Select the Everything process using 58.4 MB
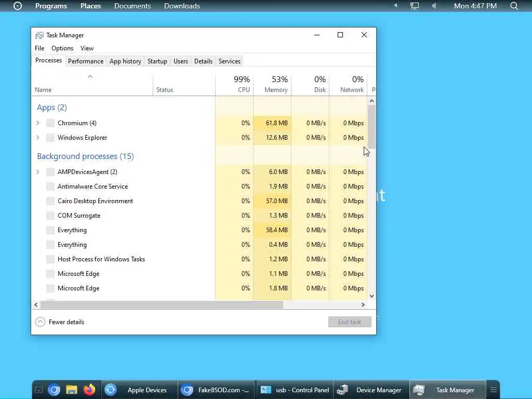 (199, 230)
